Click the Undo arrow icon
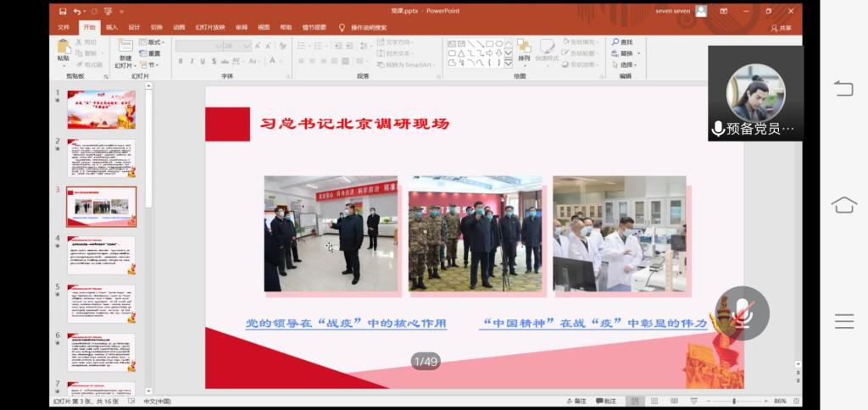 [77, 11]
